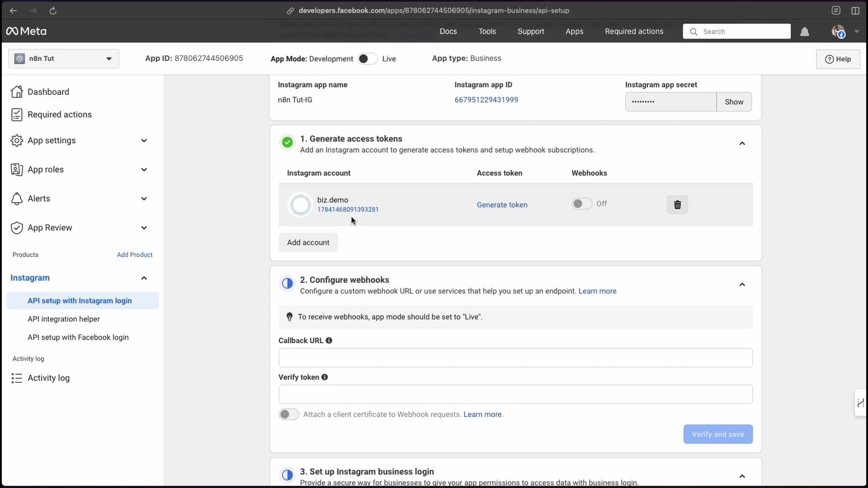
Task: Collapse Set up Instagram business login section
Action: [742, 476]
